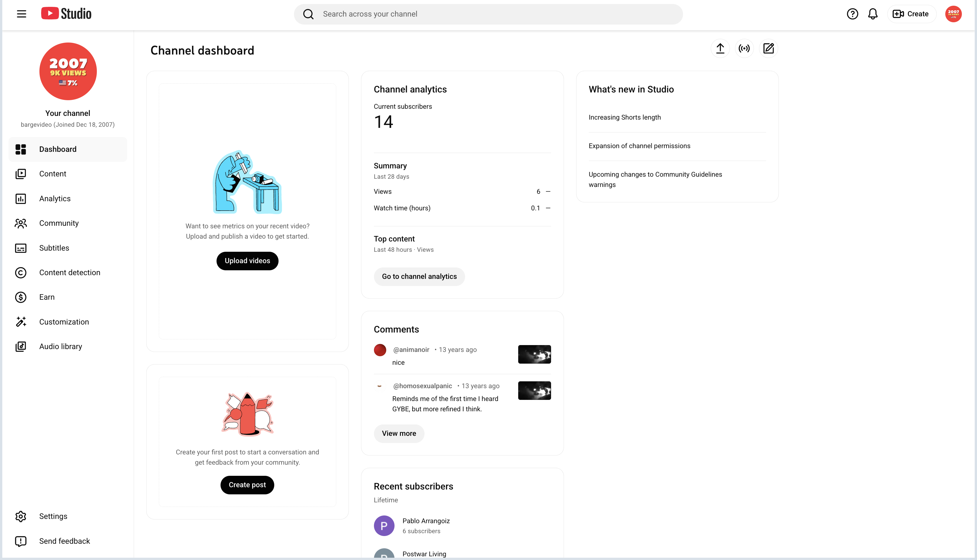Click the YouTube Studio logo
The height and width of the screenshot is (560, 977).
(66, 13)
